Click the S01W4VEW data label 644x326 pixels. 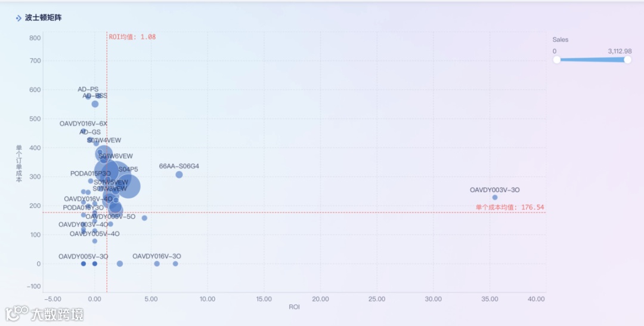[104, 140]
